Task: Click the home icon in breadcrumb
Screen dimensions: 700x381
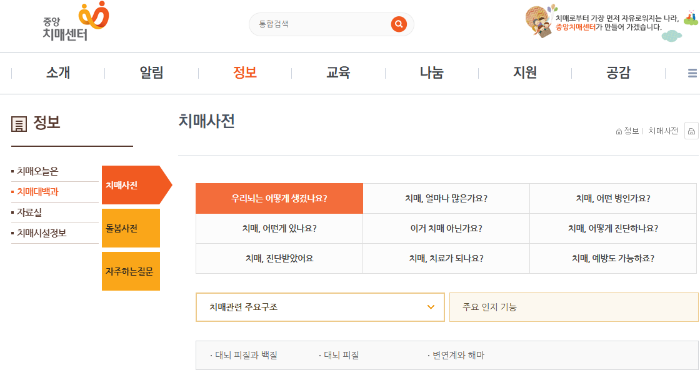Action: pos(619,131)
